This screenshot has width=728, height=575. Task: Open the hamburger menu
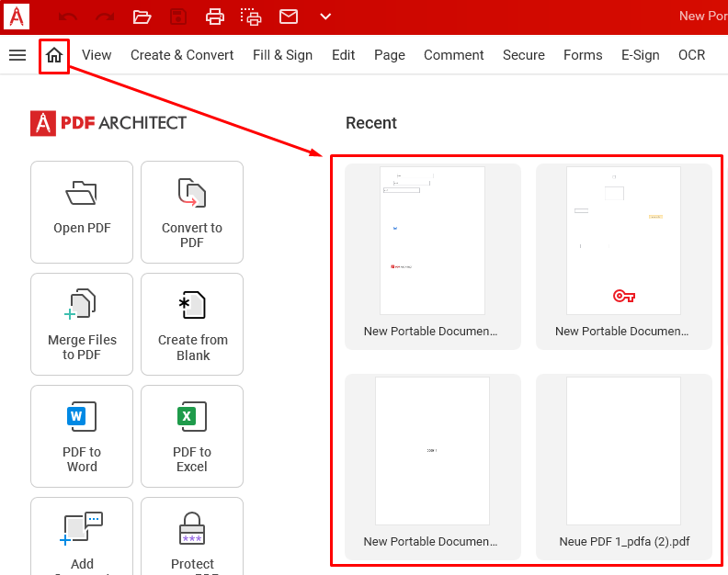pyautogui.click(x=17, y=55)
